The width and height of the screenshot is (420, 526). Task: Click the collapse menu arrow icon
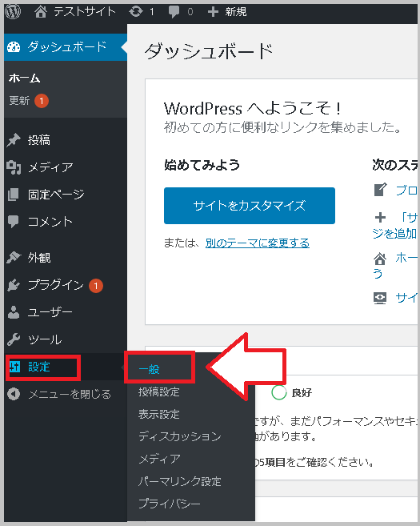[14, 394]
